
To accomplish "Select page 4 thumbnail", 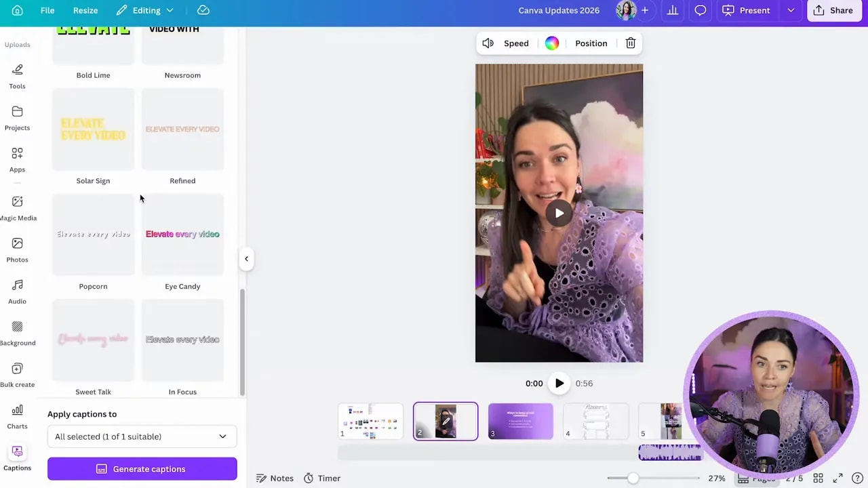I will 595,422.
